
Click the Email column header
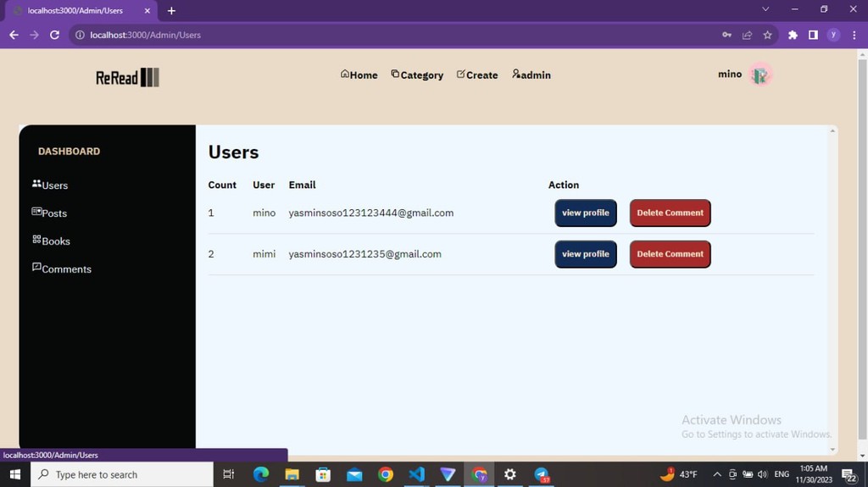coord(303,185)
